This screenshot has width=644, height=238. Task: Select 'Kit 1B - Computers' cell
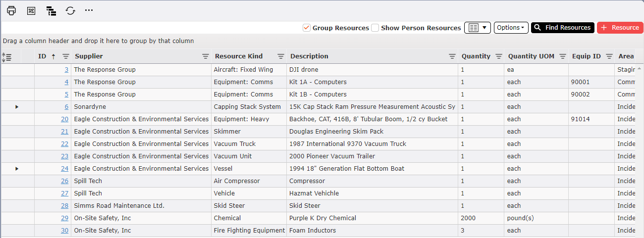372,95
